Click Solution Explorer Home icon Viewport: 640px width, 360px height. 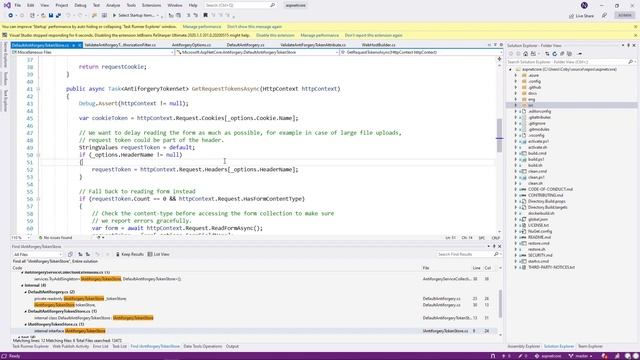[525, 53]
